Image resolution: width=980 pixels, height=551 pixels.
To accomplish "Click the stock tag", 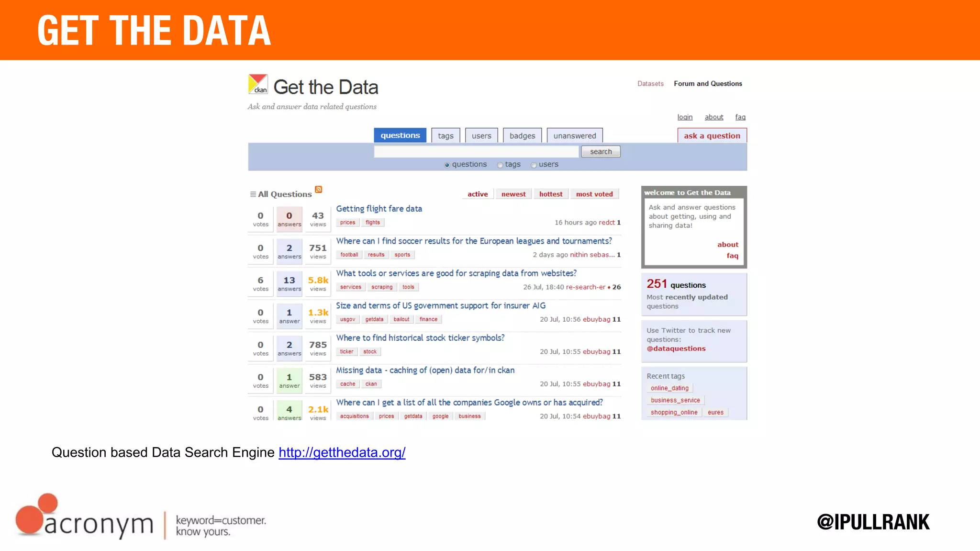I will click(x=370, y=352).
